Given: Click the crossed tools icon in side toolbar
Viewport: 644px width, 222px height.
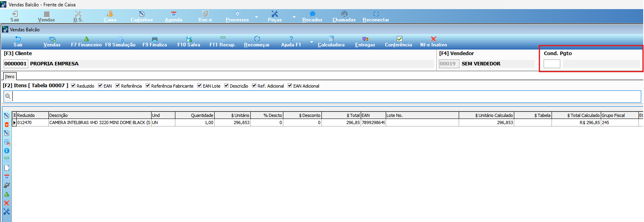Looking at the screenshot, I should click(6, 212).
